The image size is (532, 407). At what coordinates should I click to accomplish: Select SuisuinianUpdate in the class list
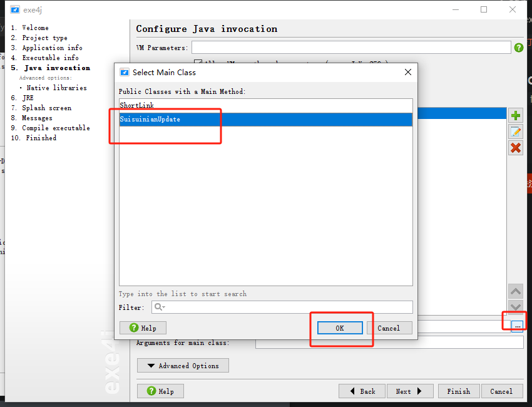(150, 119)
